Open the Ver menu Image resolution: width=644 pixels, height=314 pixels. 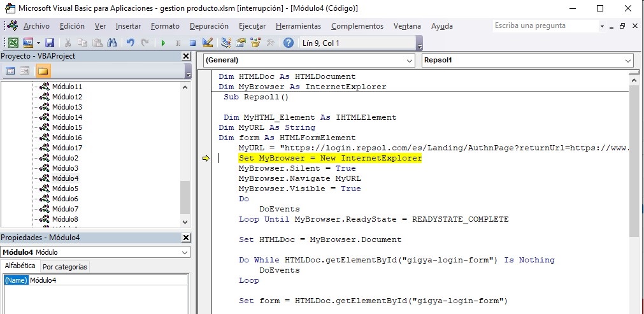click(x=100, y=26)
